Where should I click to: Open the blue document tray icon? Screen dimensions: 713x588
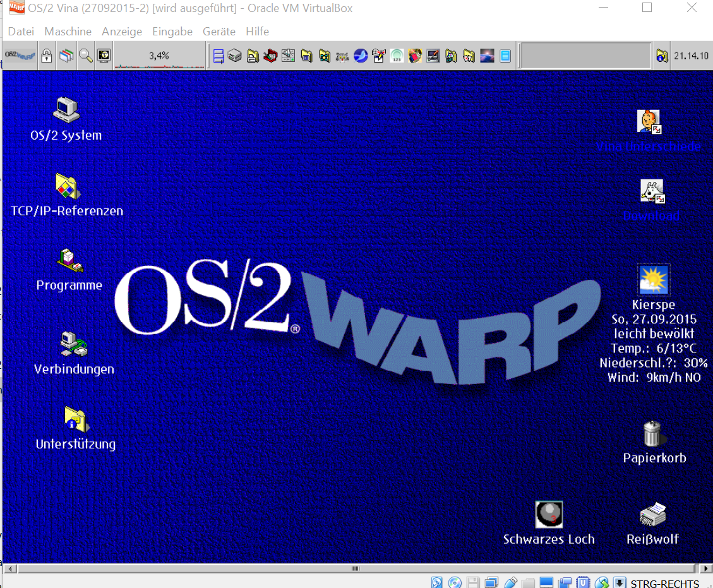(x=505, y=56)
